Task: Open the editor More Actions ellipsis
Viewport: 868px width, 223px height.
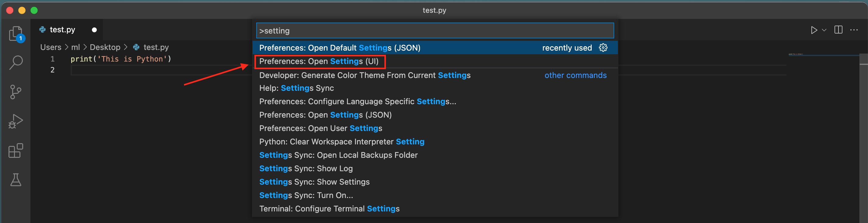Action: 854,30
